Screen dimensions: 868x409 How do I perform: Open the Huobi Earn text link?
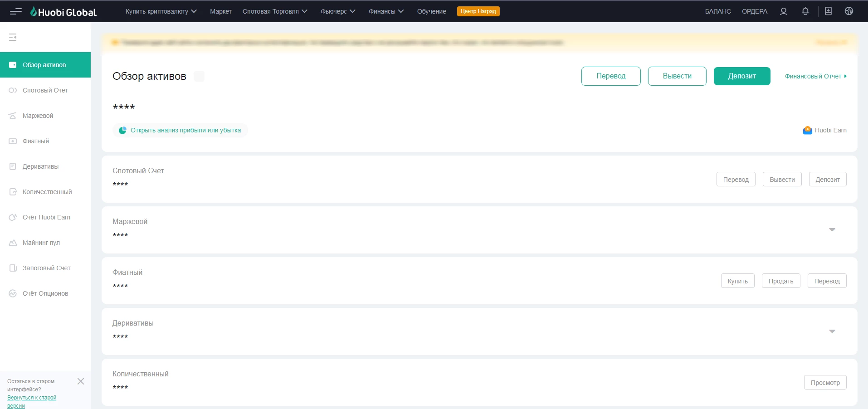tap(831, 130)
